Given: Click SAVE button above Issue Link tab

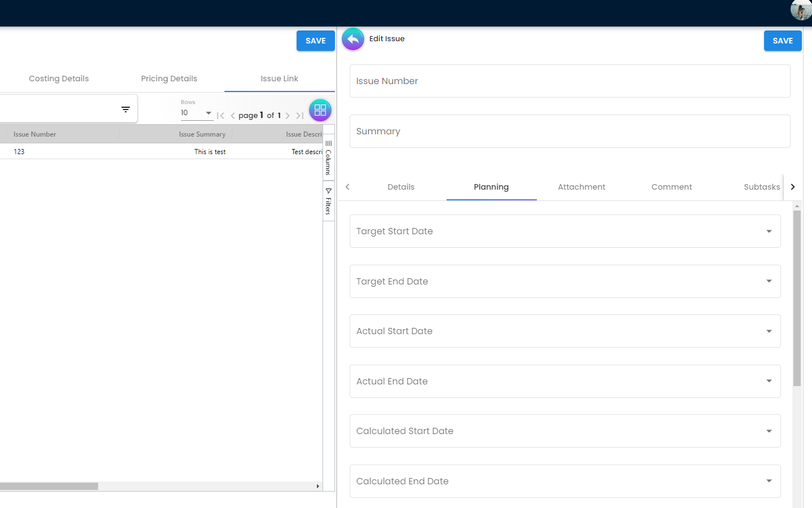Looking at the screenshot, I should (315, 41).
